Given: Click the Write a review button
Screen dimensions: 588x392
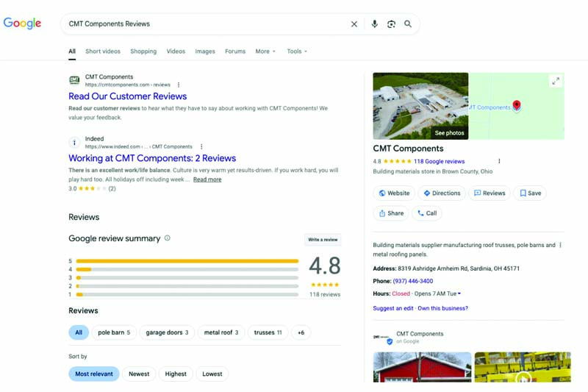Looking at the screenshot, I should [x=323, y=240].
